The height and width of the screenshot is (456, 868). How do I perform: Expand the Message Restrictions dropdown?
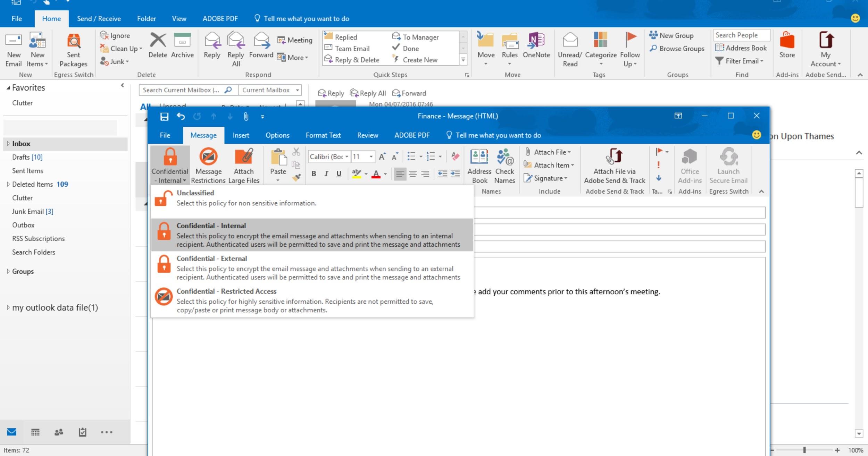pos(208,165)
